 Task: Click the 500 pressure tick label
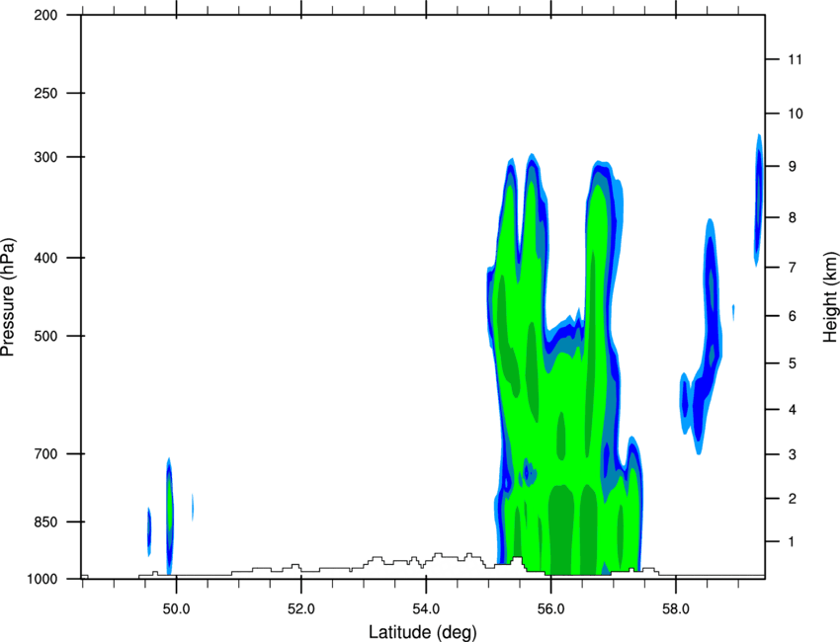(x=45, y=336)
